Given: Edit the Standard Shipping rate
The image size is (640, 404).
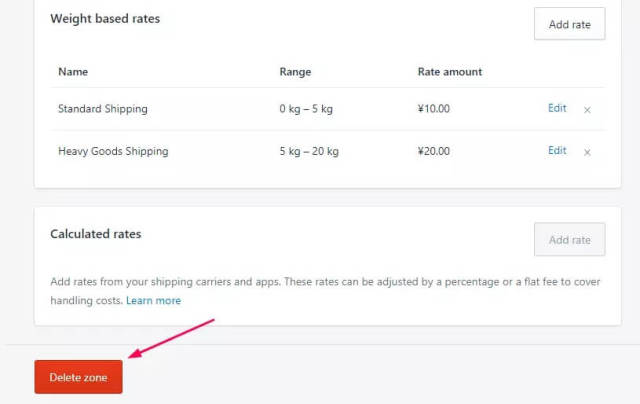Looking at the screenshot, I should pos(557,108).
